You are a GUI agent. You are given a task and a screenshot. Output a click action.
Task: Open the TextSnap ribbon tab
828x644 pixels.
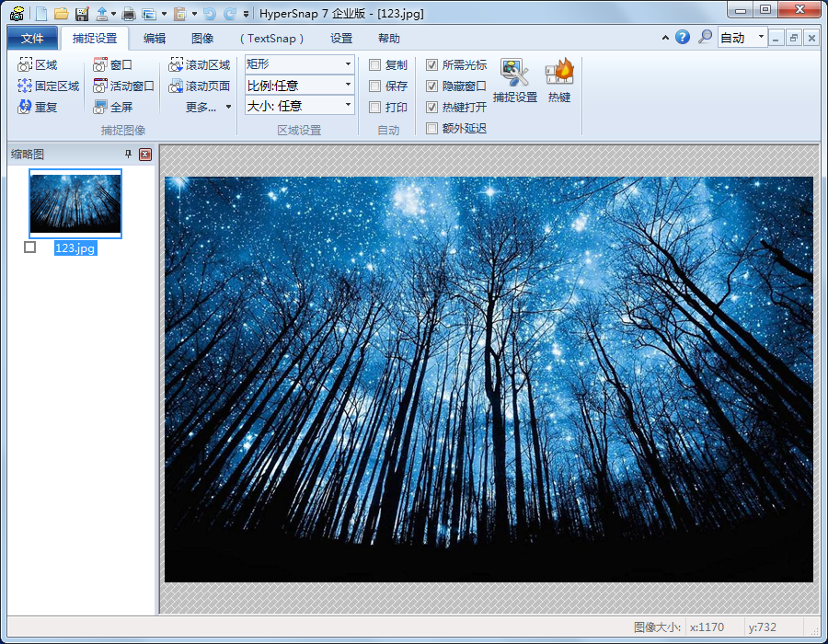[271, 39]
